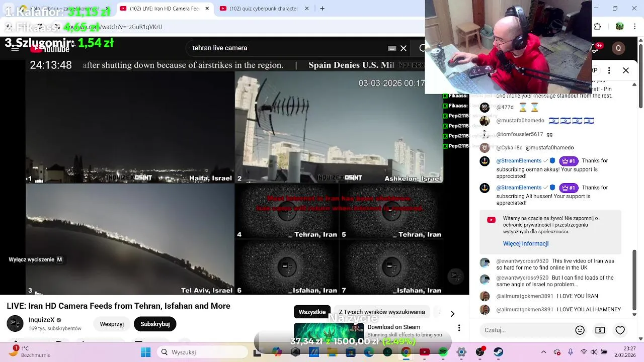Click @alimuratgokmen3891 I LOVE YOU IRAN message
This screenshot has height=362, width=644.
point(550,296)
